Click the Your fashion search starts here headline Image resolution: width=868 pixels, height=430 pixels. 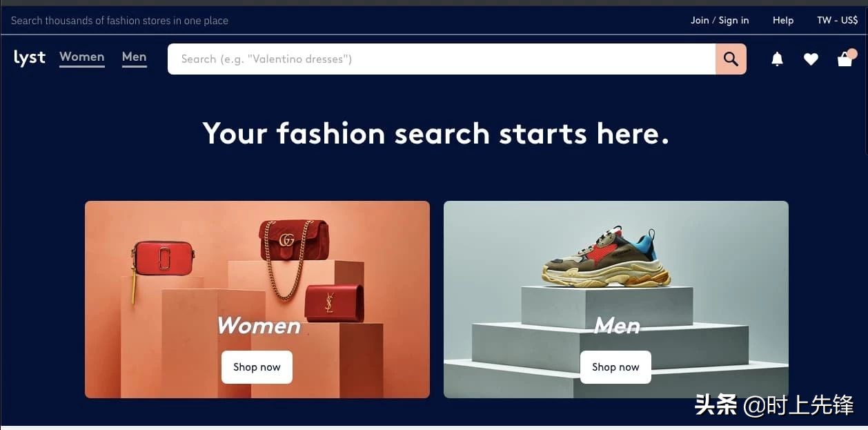click(x=436, y=133)
